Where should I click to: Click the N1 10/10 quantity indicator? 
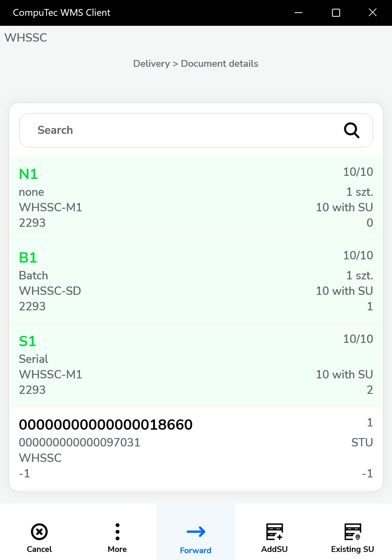358,172
